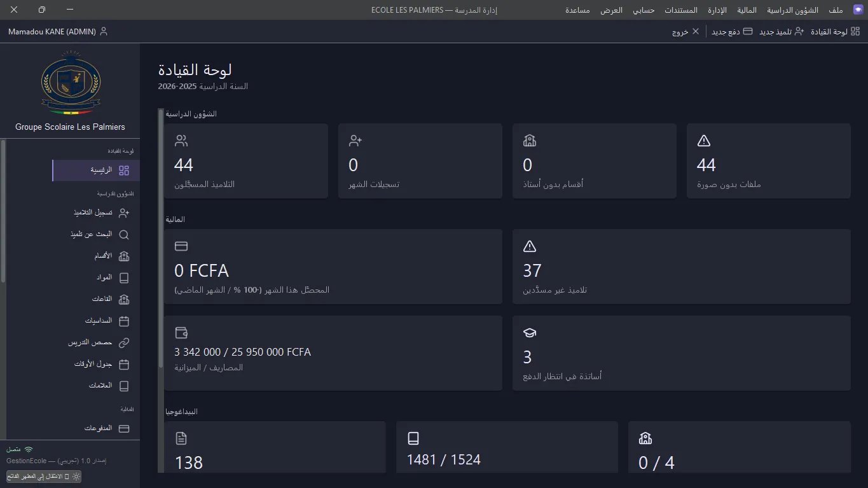
Task: Open the المدفوعات payments card icon
Action: point(124,429)
